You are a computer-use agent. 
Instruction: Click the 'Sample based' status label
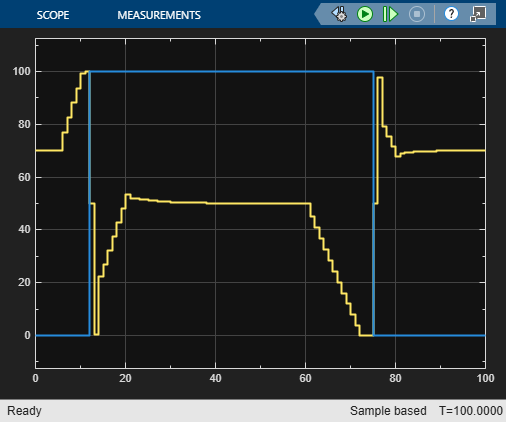point(388,411)
